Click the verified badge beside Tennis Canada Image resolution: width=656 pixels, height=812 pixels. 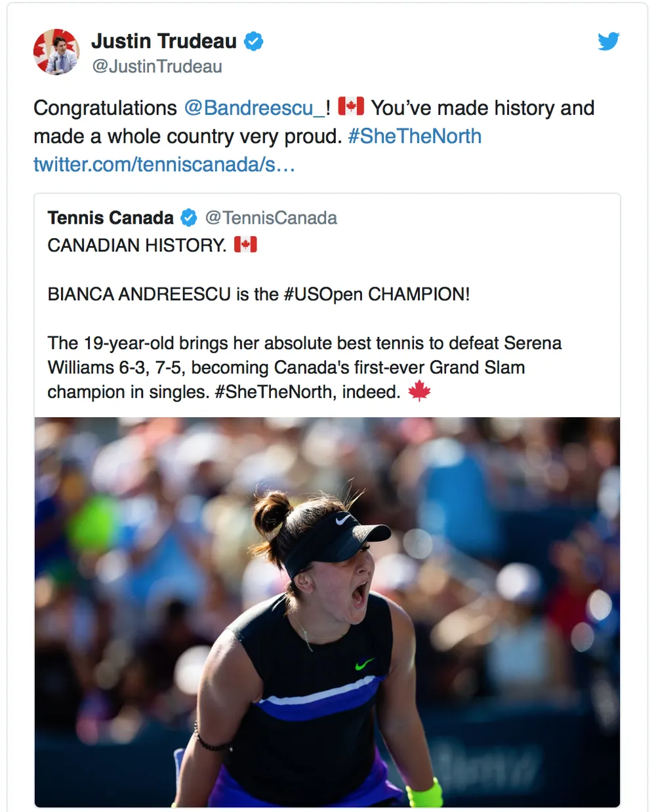tap(189, 218)
